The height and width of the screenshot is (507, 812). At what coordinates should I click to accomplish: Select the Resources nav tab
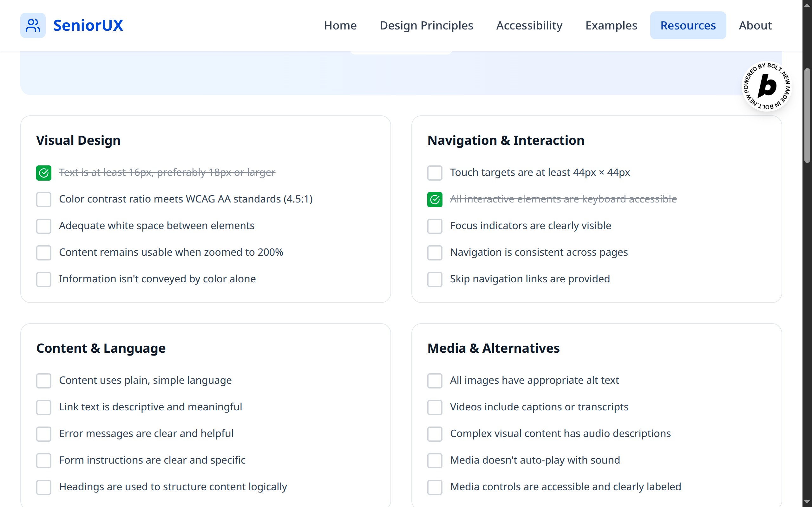pos(688,25)
